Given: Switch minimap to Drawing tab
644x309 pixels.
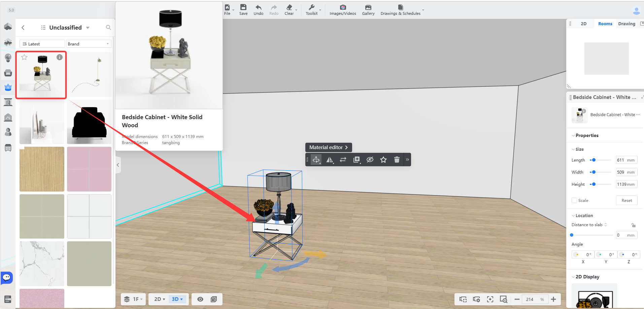Looking at the screenshot, I should [626, 24].
